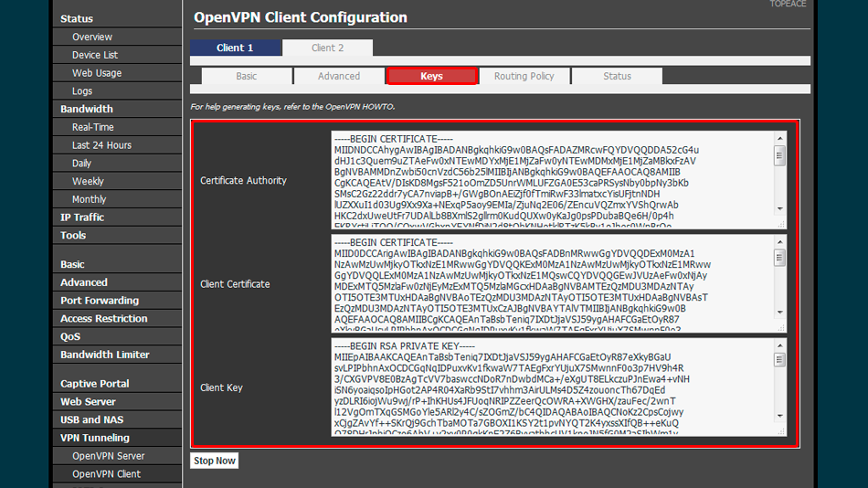Viewport: 868px width, 488px height.
Task: Expand the Bandwidth sidebar section
Action: 87,109
